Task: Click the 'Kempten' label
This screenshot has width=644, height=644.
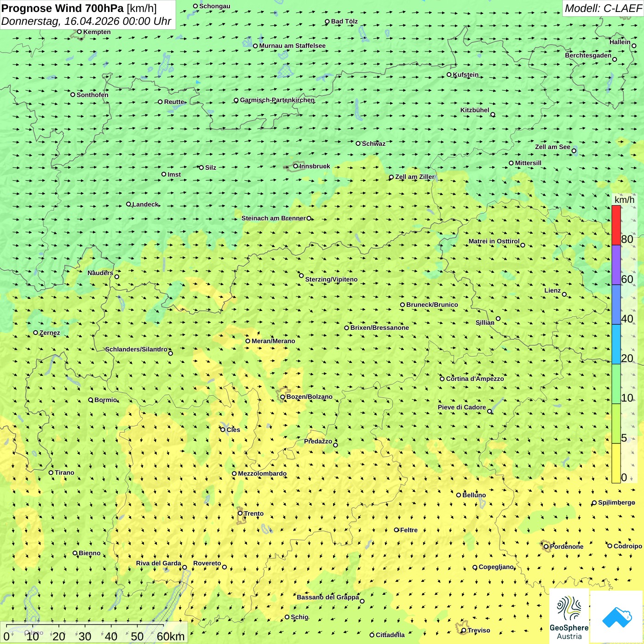Action: point(97,32)
